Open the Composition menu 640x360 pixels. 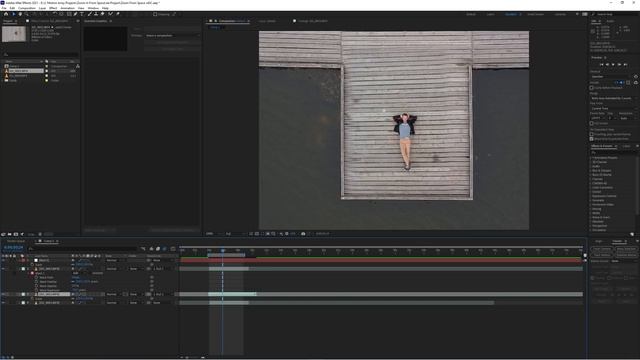click(27, 8)
